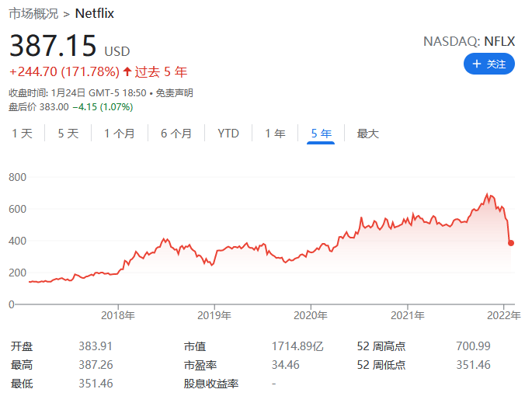The image size is (532, 403).
Task: Click the 开盘 value 383.91
Action: (96, 346)
